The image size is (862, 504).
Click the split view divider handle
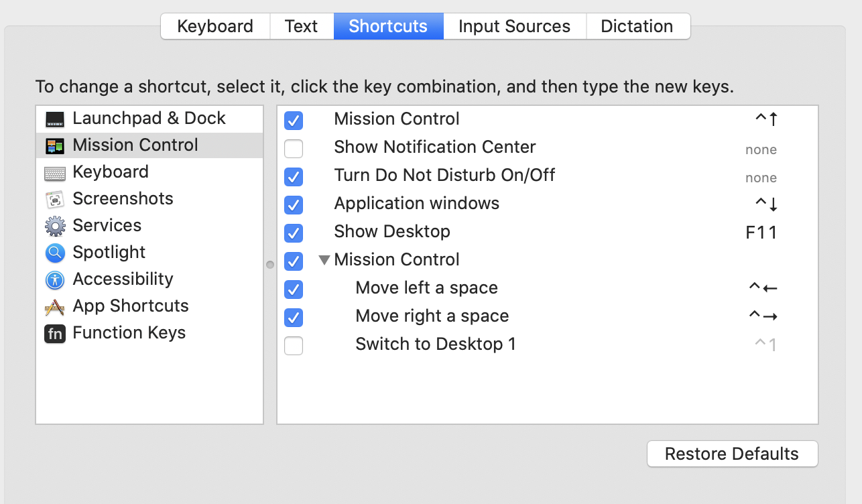pos(270,265)
